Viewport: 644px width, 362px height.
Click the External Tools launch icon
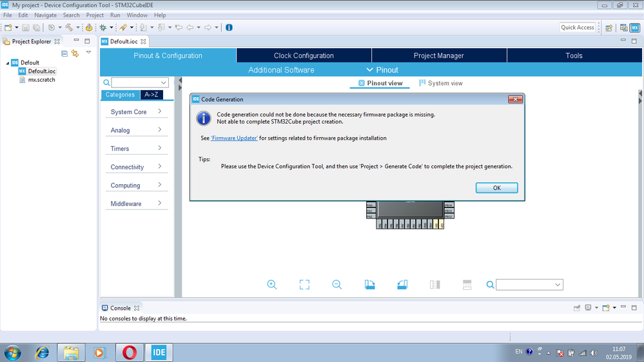[122, 28]
